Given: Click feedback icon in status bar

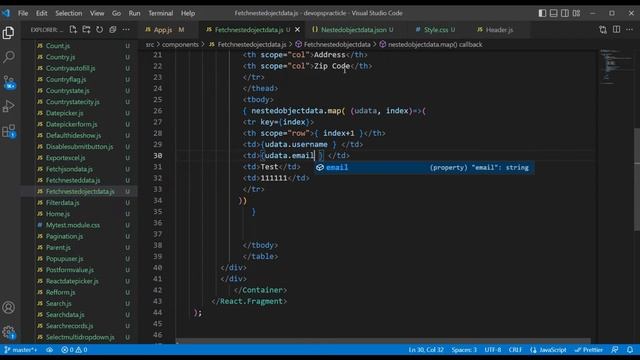Looking at the screenshot, I should pos(615,350).
